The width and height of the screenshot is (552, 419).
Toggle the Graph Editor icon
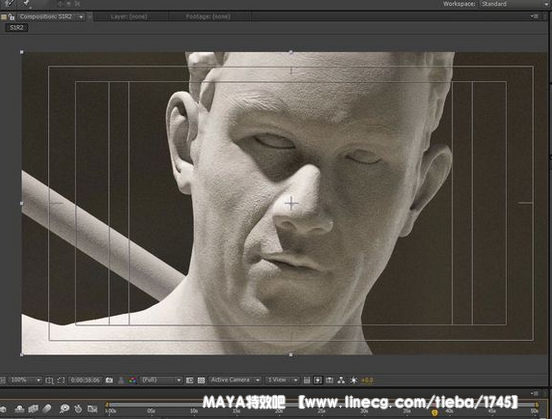(92, 409)
